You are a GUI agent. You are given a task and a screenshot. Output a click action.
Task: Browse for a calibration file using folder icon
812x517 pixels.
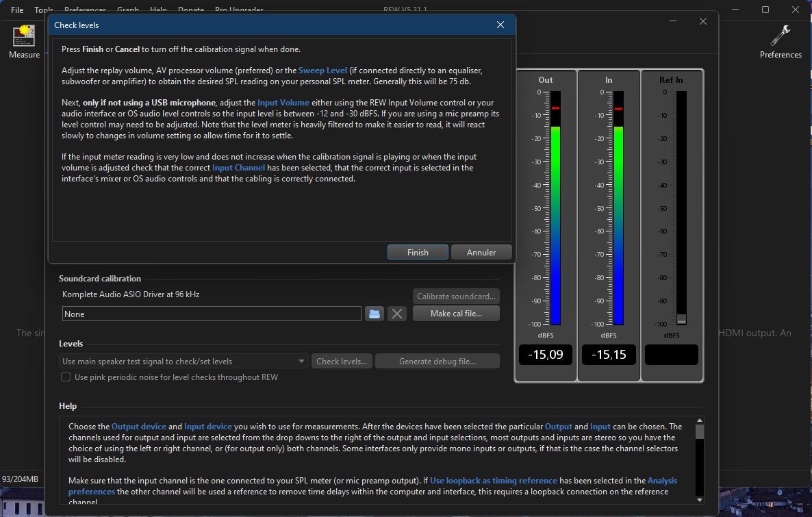click(x=374, y=314)
